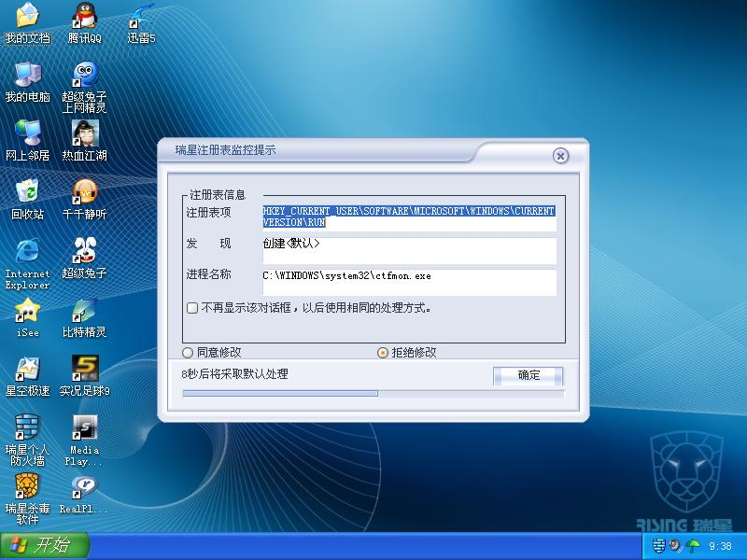The width and height of the screenshot is (747, 560).
Task: Select the 同意修改 radio option
Action: point(188,353)
